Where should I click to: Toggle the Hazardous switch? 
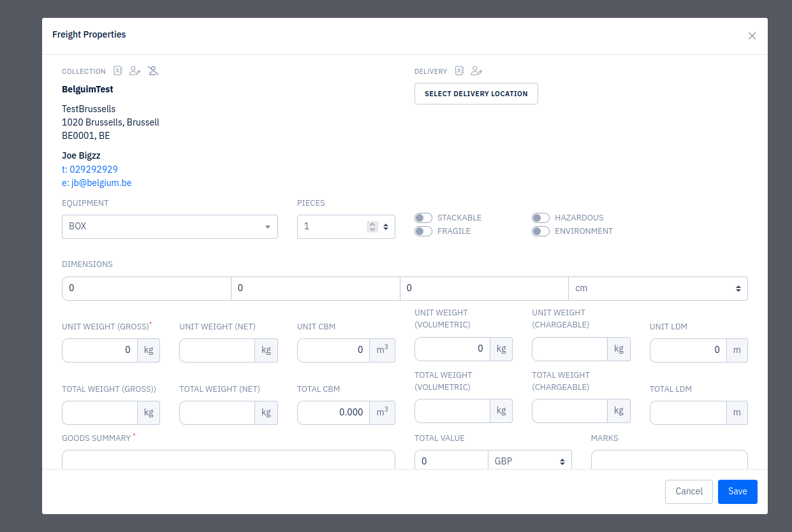click(541, 218)
